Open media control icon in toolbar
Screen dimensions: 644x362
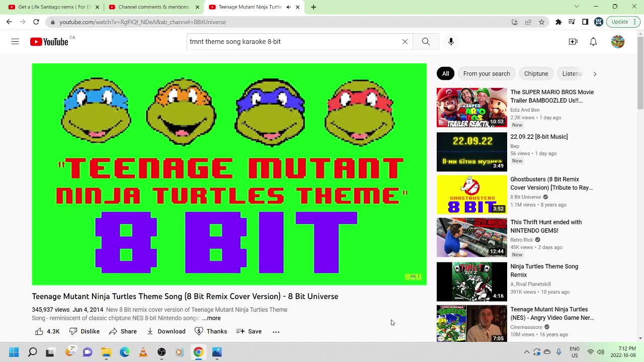(x=572, y=22)
